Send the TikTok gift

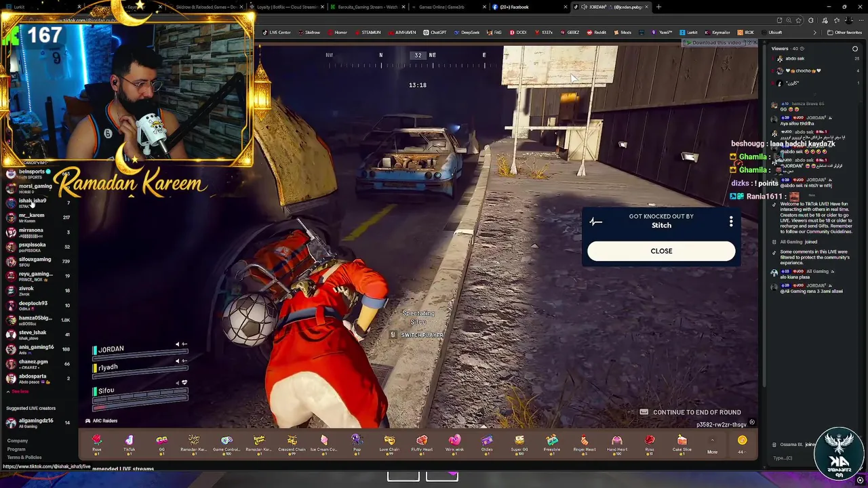click(129, 443)
